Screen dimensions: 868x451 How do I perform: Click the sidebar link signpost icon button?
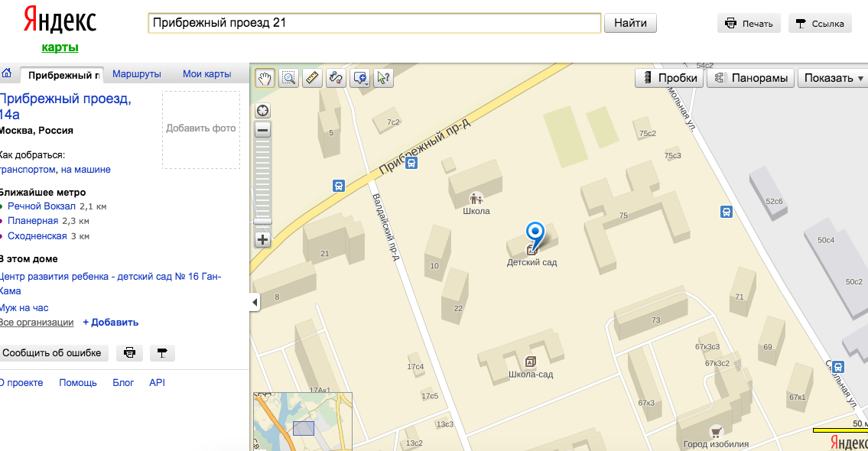coord(161,353)
